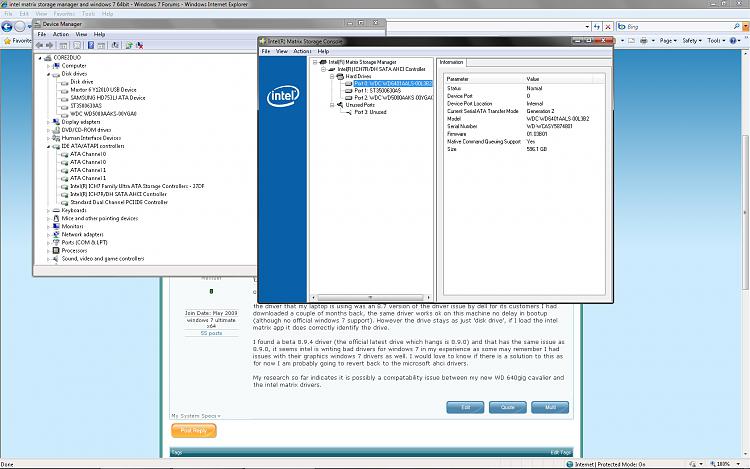750x469 pixels.
Task: Click Forward arrow in Device Manager toolbar
Action: (49, 45)
